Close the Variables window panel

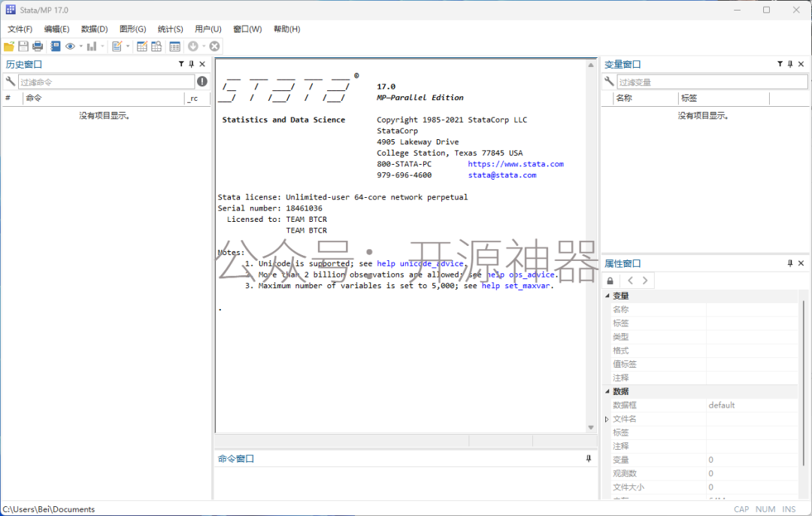(801, 64)
